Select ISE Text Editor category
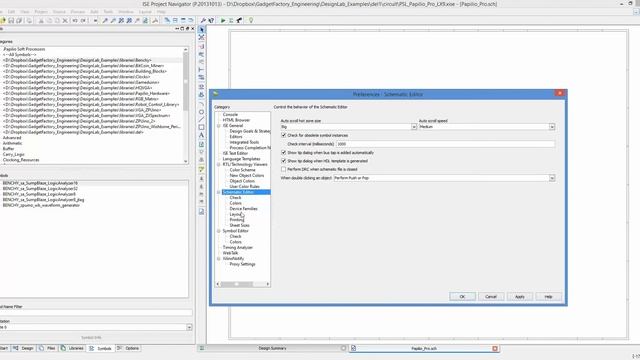 click(x=235, y=153)
